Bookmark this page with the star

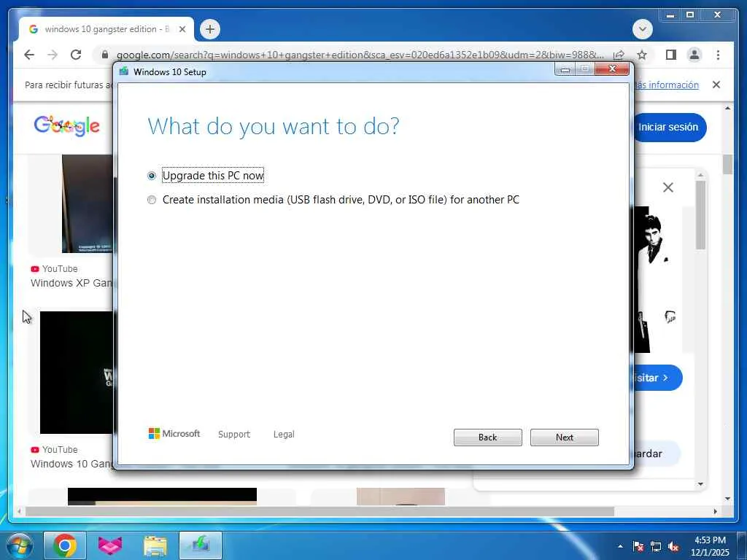click(642, 55)
